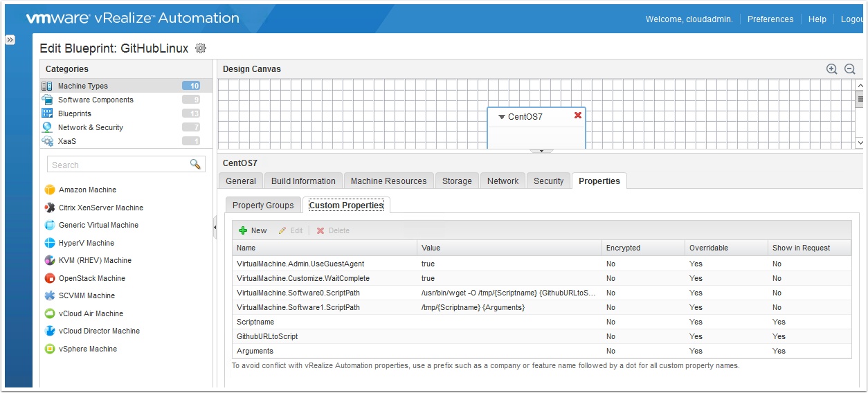Open the General tab
Image resolution: width=868 pixels, height=393 pixels.
(x=241, y=181)
